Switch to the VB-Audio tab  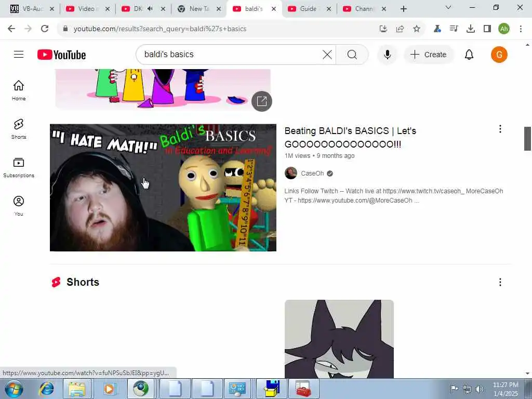coord(31,9)
